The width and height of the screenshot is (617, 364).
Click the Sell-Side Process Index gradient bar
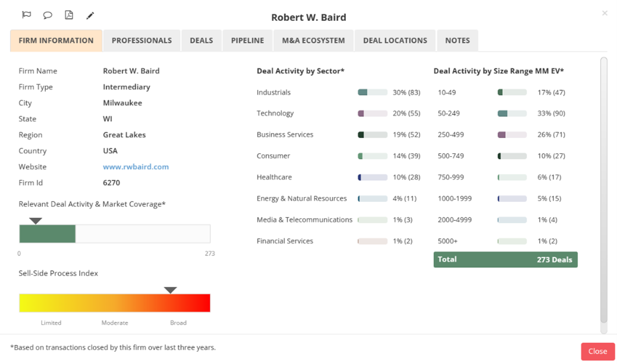(x=115, y=303)
